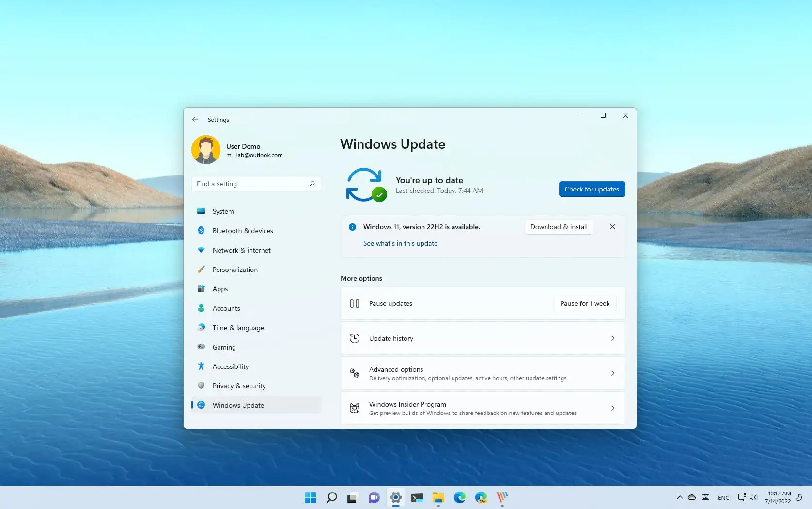812x509 pixels.
Task: Open Windows Terminal on taskbar
Action: [417, 497]
